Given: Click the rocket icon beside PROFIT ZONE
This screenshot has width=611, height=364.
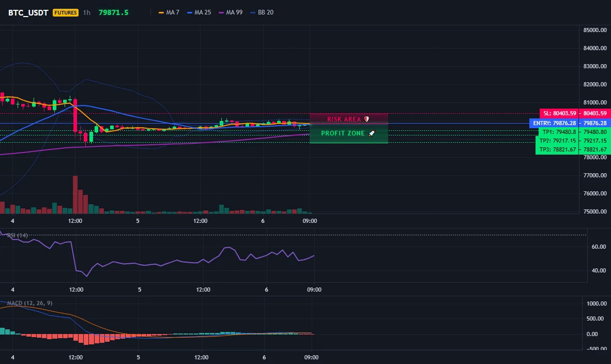Looking at the screenshot, I should tap(372, 133).
